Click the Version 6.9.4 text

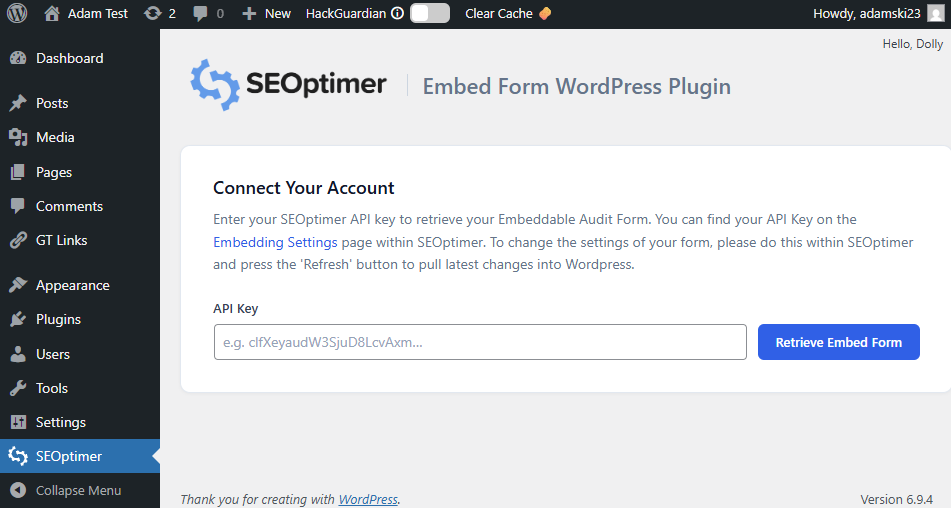(896, 500)
